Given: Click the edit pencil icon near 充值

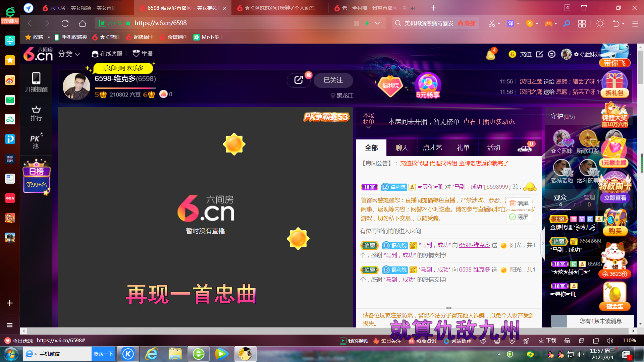Looking at the screenshot, I should click(539, 54).
